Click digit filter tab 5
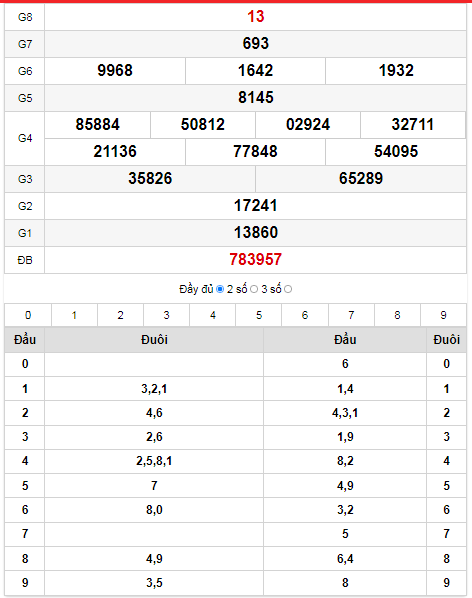This screenshot has width=472, height=598. [259, 315]
